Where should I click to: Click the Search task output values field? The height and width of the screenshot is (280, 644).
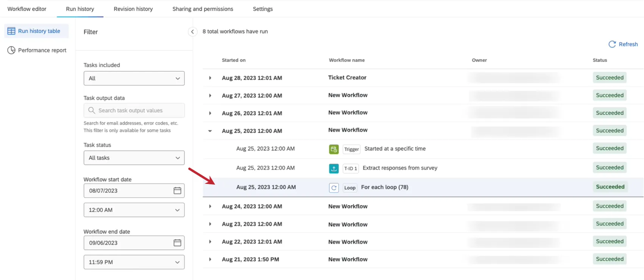click(x=136, y=110)
